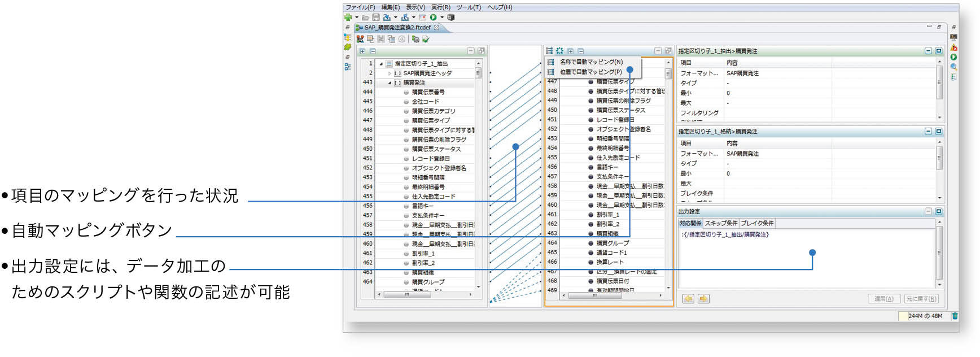
Task: Switch to the ブレイク条件 tab
Action: (x=757, y=223)
